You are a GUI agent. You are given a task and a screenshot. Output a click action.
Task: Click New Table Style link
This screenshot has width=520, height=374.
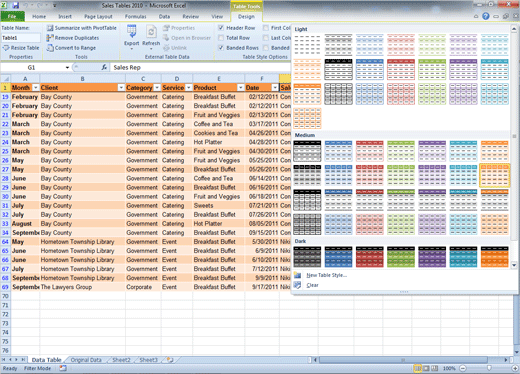[x=326, y=275]
